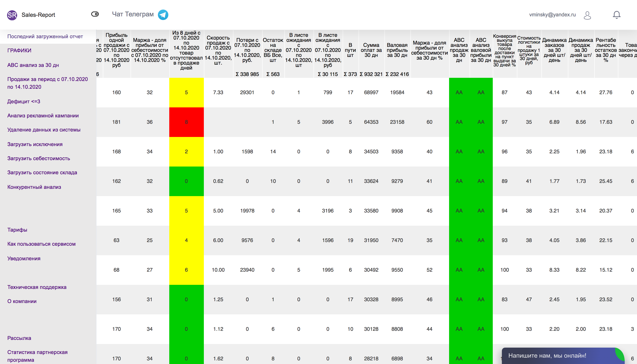Sort by 'Остаток на складе ВБ' column header
This screenshot has height=364, width=637.
[273, 50]
